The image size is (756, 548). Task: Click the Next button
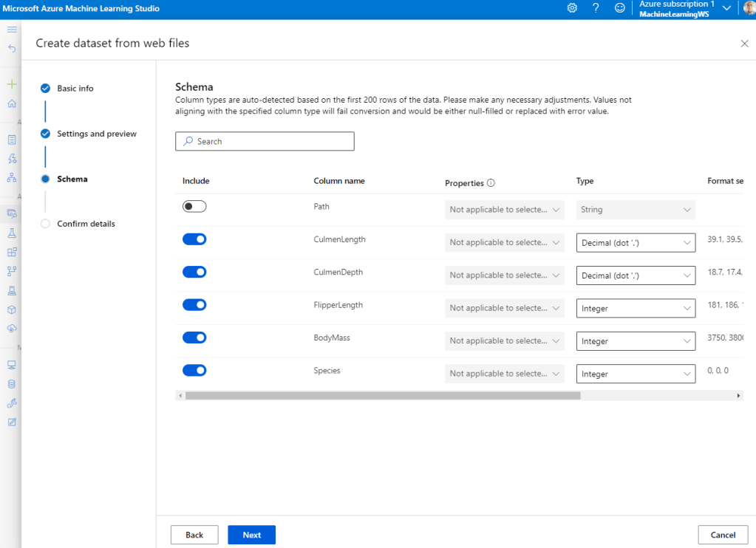click(251, 535)
